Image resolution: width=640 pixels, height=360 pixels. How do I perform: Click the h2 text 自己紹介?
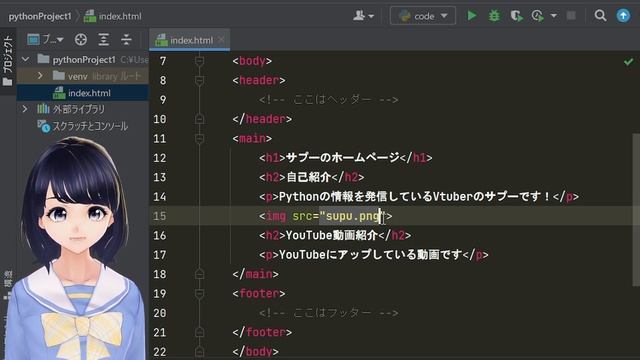(x=308, y=177)
